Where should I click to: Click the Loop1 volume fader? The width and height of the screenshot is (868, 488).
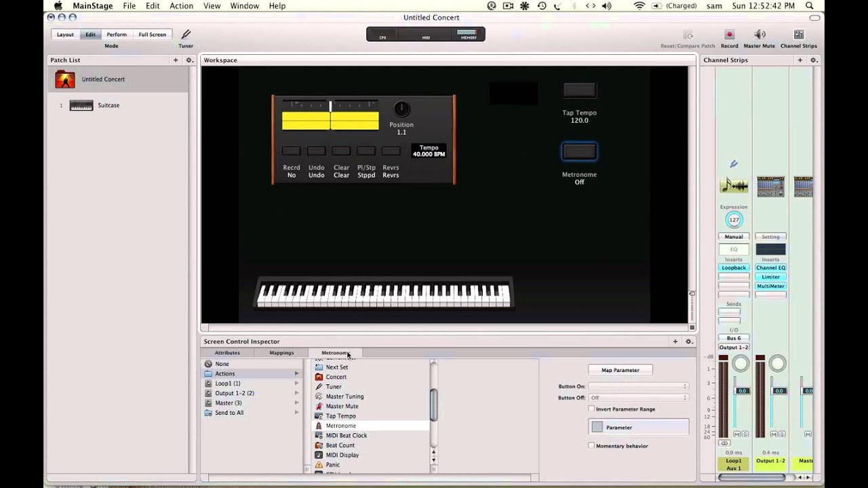coord(742,391)
